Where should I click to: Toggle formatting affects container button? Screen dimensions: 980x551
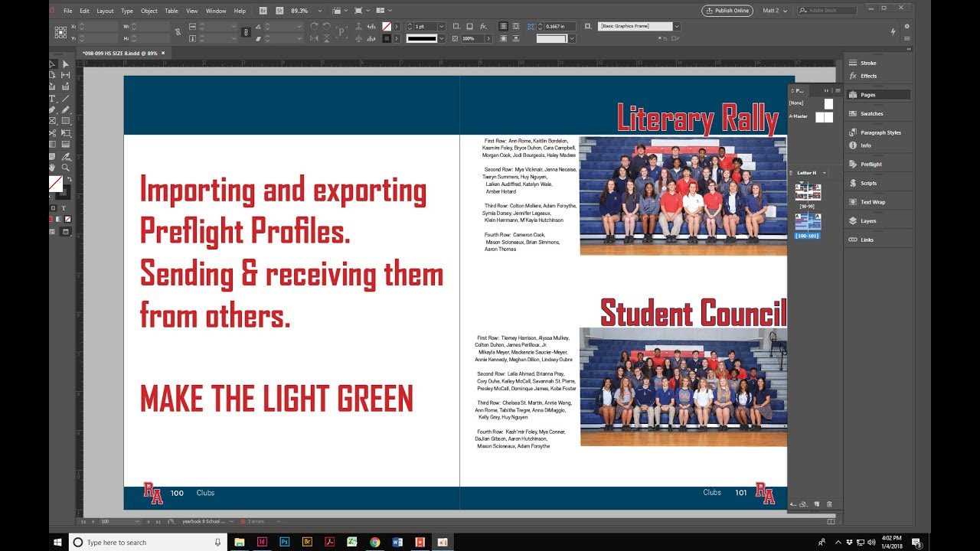tap(53, 207)
